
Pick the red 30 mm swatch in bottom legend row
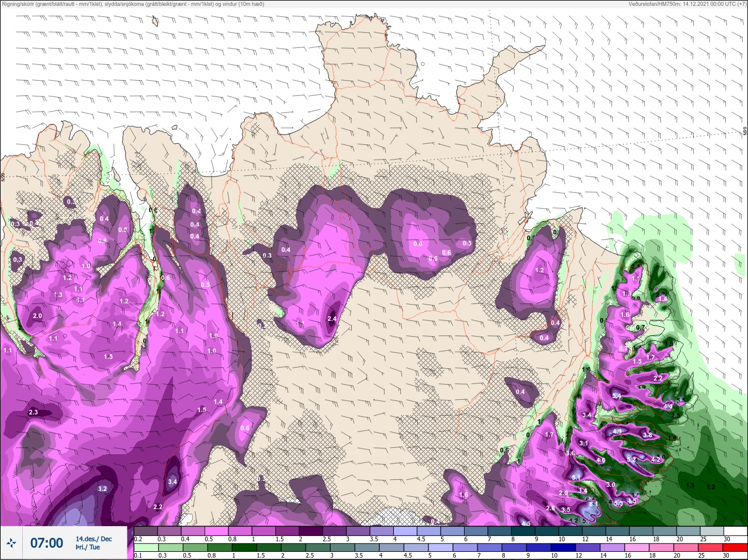point(735,549)
